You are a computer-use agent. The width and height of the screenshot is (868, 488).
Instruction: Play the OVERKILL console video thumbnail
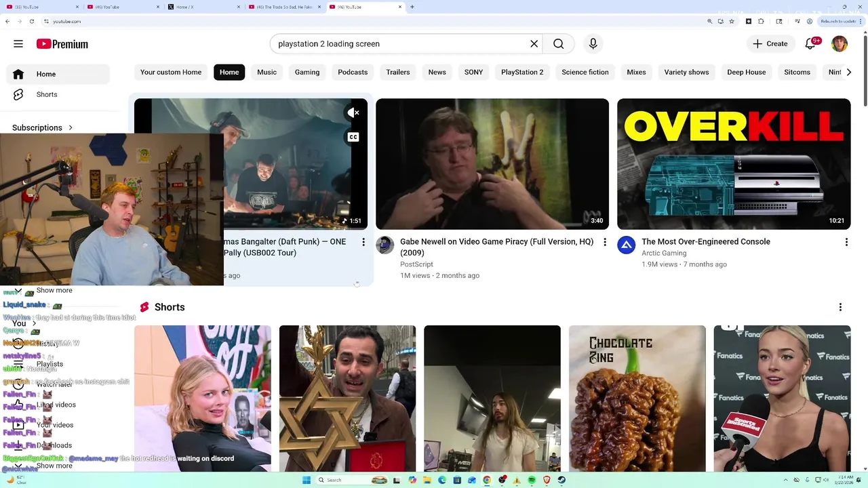click(x=734, y=164)
